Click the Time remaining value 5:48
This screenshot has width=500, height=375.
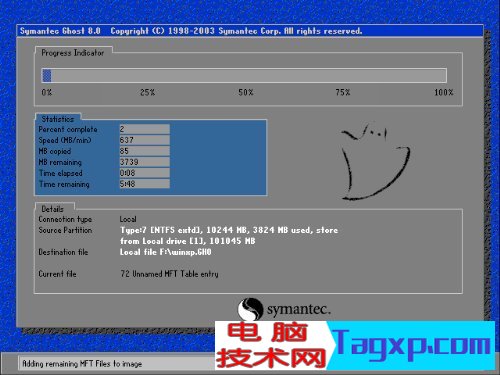point(144,184)
